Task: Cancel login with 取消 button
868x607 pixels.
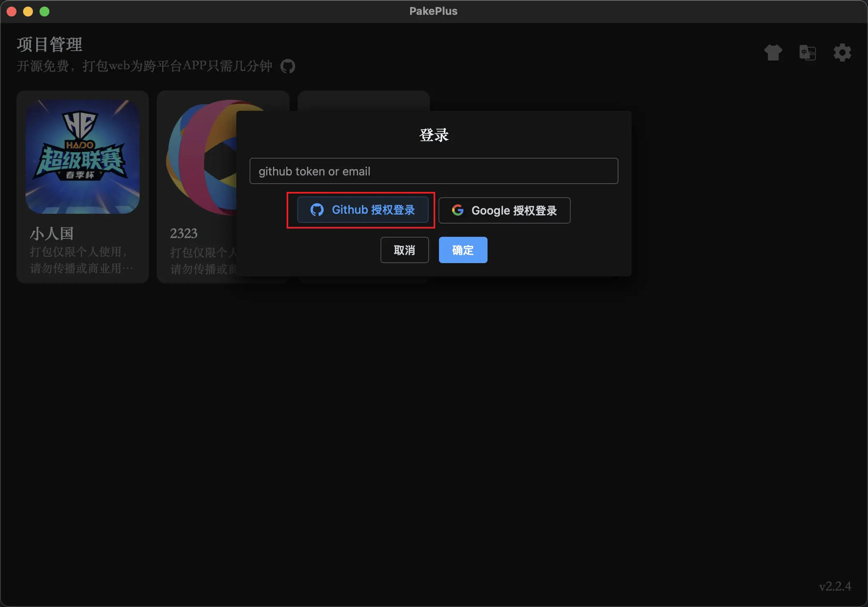Action: pos(404,250)
